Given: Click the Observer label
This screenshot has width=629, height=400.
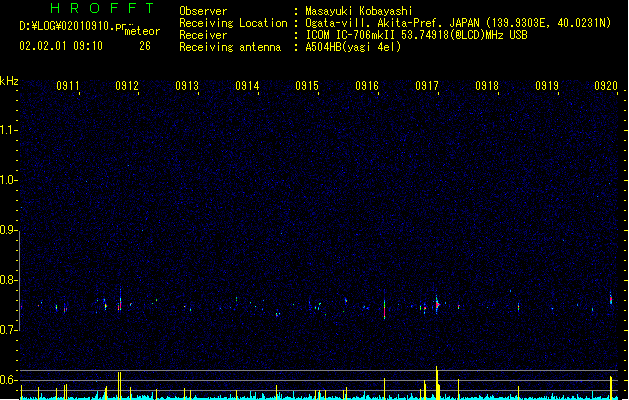Looking at the screenshot, I should click(x=203, y=11).
